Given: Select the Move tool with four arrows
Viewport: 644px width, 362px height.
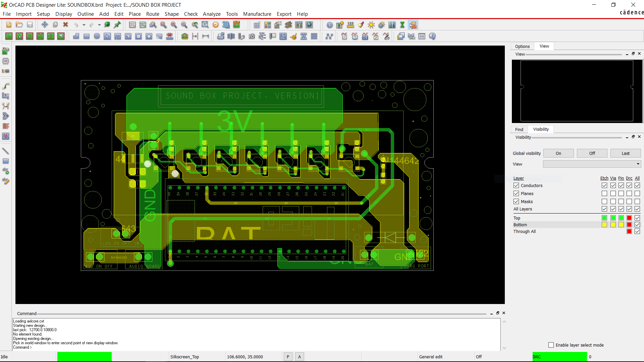Looking at the screenshot, I should coord(45,25).
